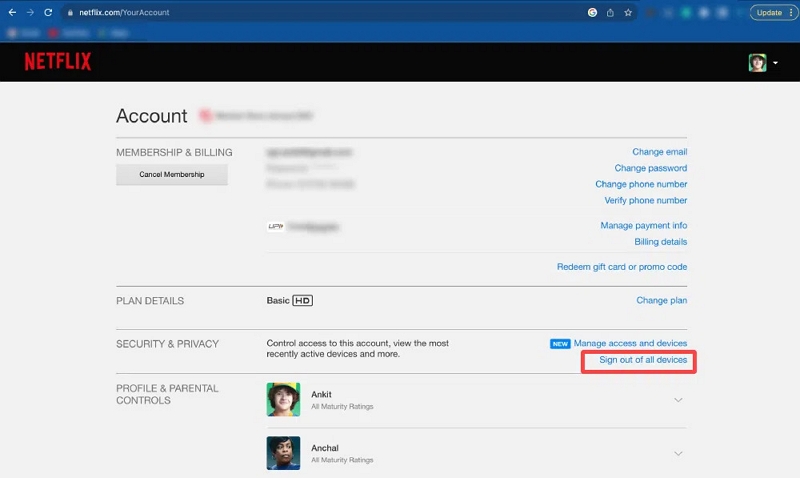Click the Cancel Membership button

[172, 174]
